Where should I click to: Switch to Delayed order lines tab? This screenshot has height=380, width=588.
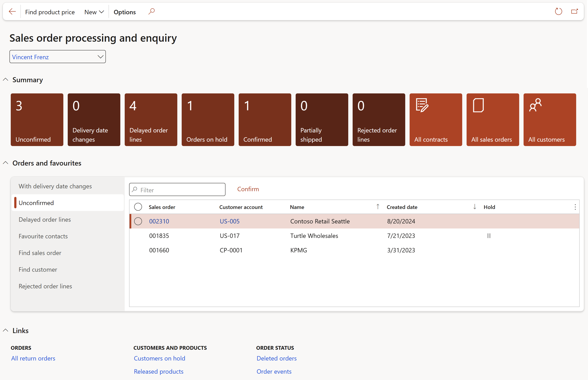point(45,219)
